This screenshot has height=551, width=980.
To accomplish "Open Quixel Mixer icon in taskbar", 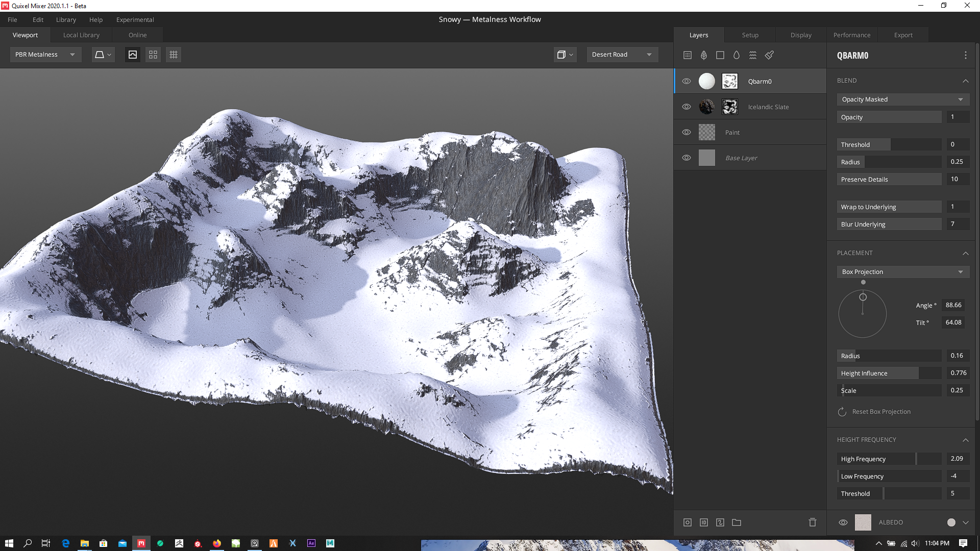I will 141,543.
